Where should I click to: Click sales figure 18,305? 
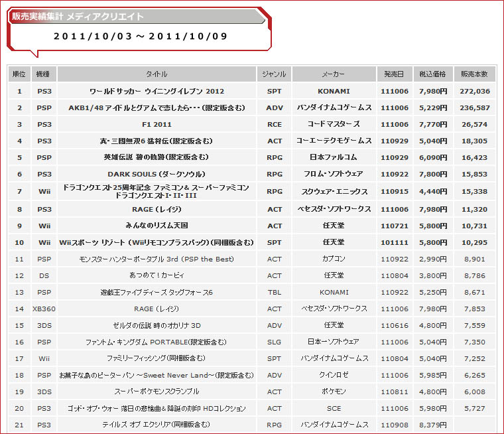tap(475, 141)
